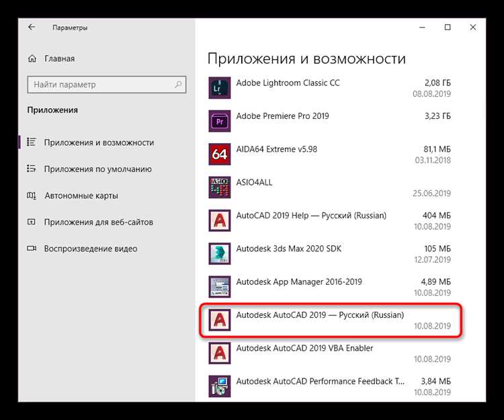Click the date 12.07.2019
Viewport: 504px width, 420px height.
pos(432,259)
